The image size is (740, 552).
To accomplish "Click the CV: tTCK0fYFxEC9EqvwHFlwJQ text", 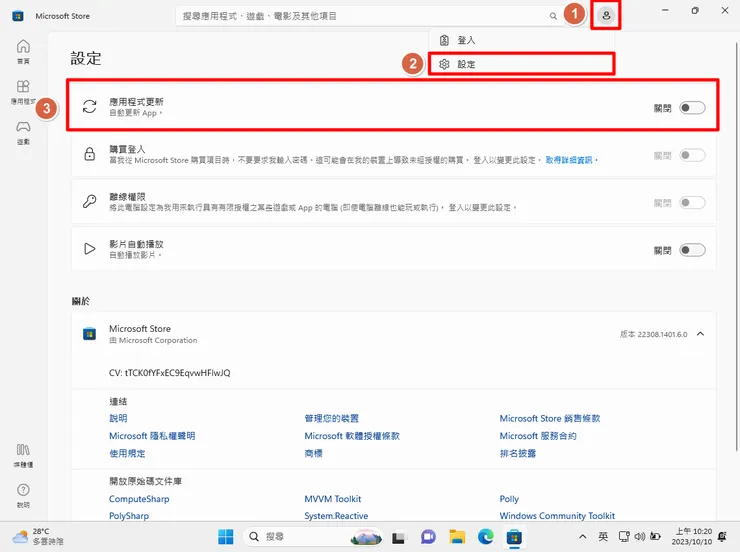I will tap(169, 373).
